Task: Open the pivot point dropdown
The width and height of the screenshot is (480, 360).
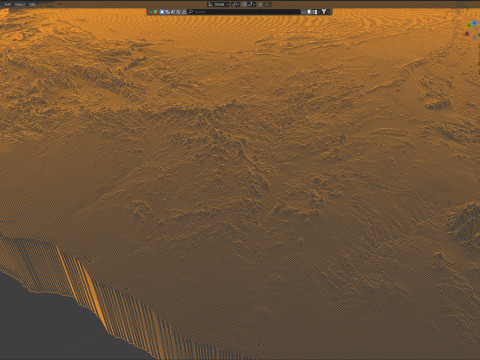Action: pos(236,4)
